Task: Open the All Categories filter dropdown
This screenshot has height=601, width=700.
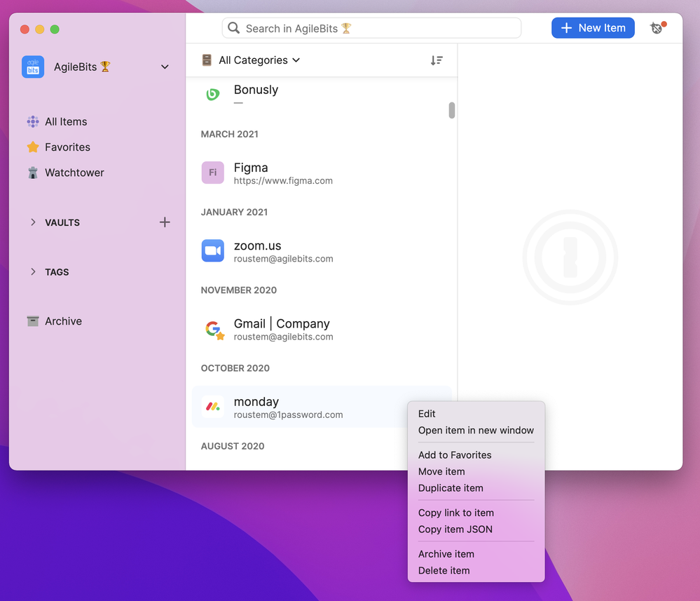Action: [x=251, y=60]
